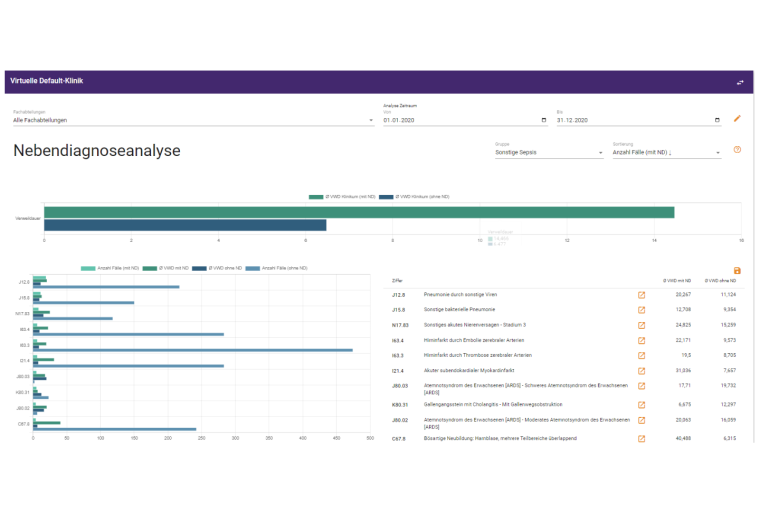Toggle 'Anzahl Fälle (ohne ND)' legend series
Image resolution: width=760 pixels, height=506 pixels.
(x=285, y=268)
